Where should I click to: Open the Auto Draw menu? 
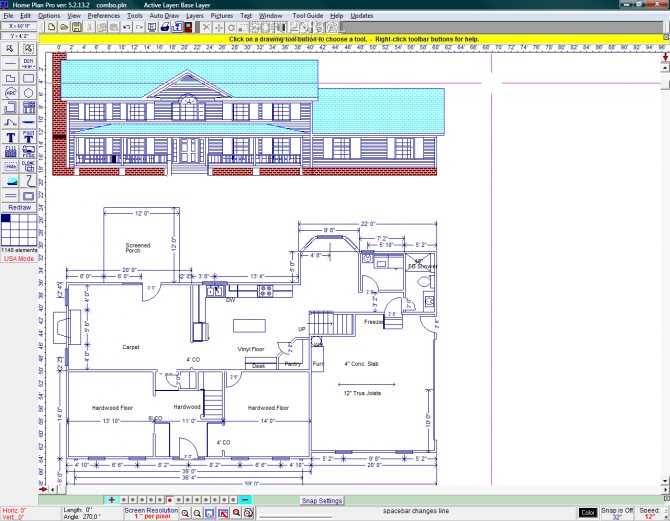point(164,16)
